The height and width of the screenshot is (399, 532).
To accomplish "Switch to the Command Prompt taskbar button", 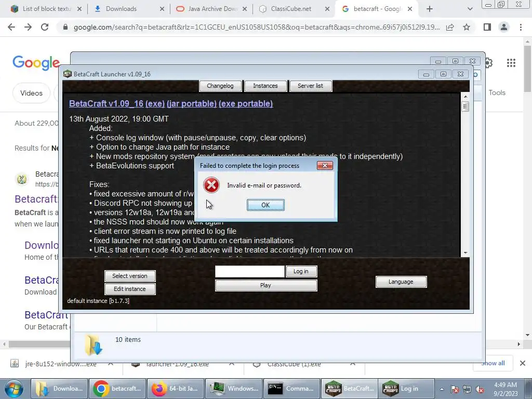I will click(291, 389).
